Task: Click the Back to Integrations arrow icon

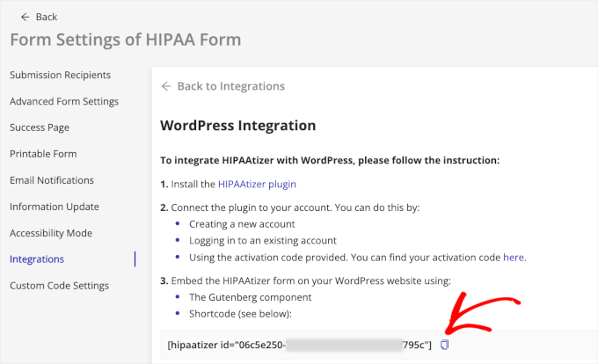Action: pyautogui.click(x=165, y=86)
